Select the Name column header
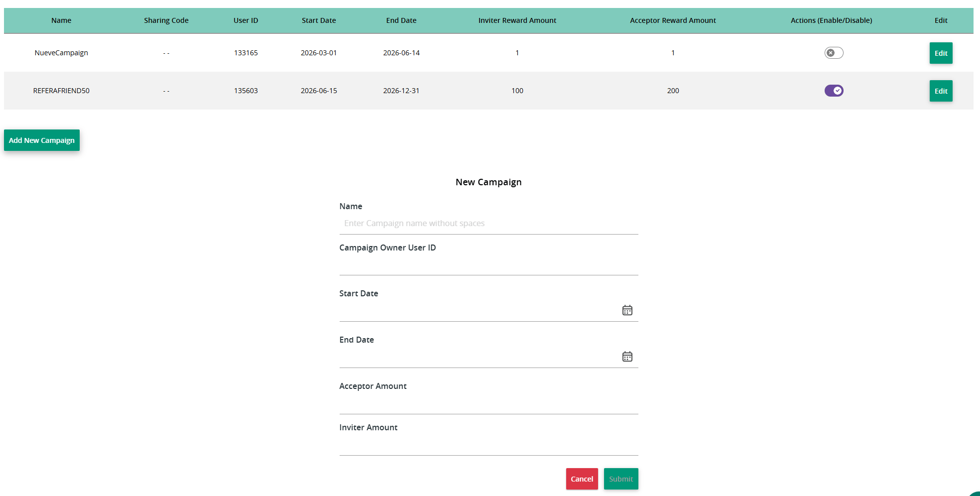The height and width of the screenshot is (496, 980). tap(61, 20)
